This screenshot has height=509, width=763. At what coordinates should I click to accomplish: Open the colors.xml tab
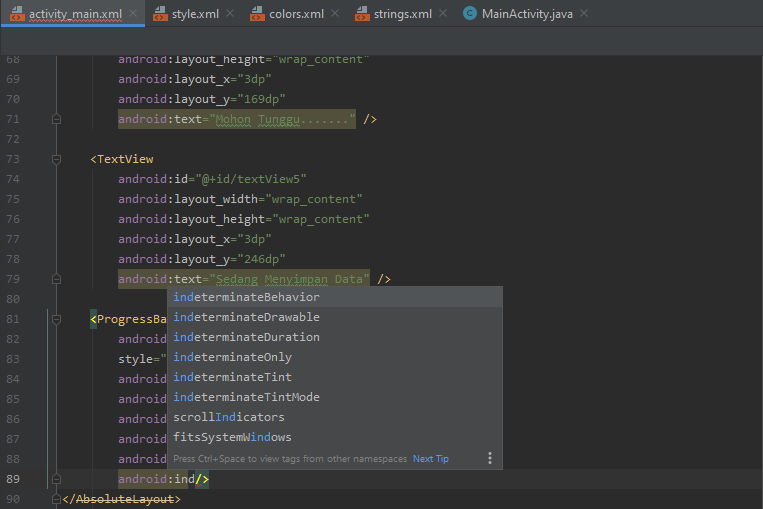pyautogui.click(x=296, y=14)
